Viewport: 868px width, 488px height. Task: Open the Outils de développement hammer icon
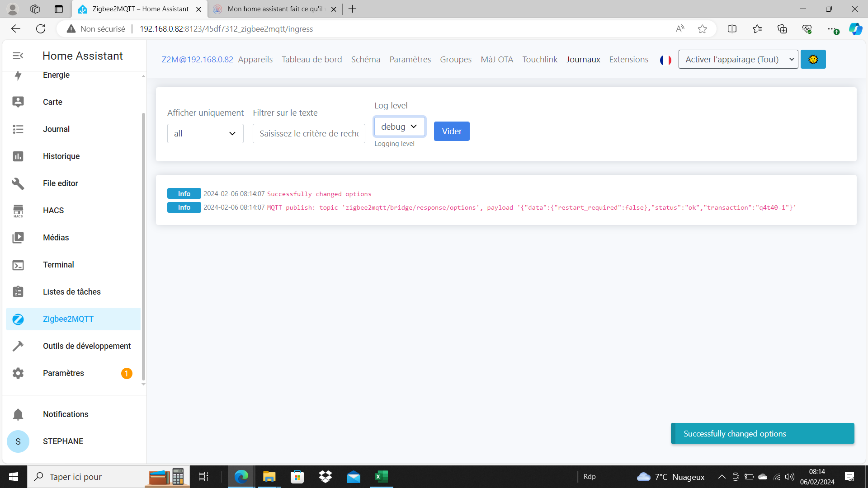coord(18,346)
